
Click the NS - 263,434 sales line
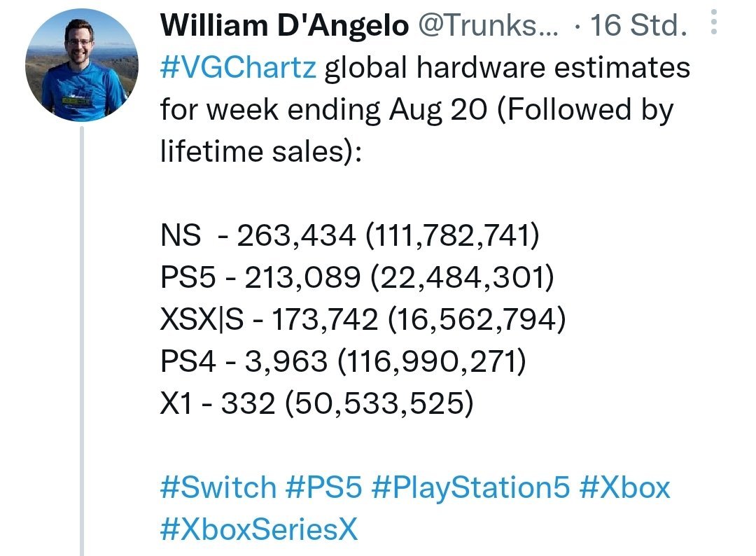pos(350,235)
